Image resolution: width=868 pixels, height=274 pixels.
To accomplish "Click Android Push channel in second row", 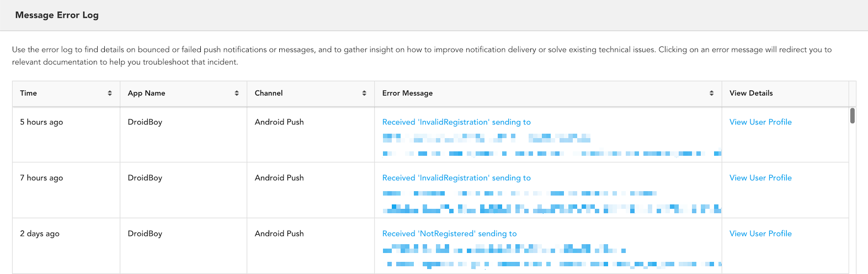I will 279,178.
